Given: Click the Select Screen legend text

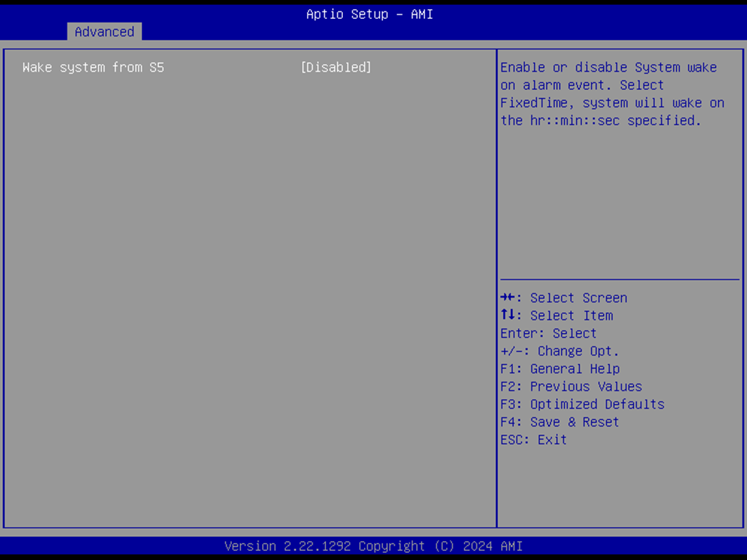Looking at the screenshot, I should (x=578, y=298).
